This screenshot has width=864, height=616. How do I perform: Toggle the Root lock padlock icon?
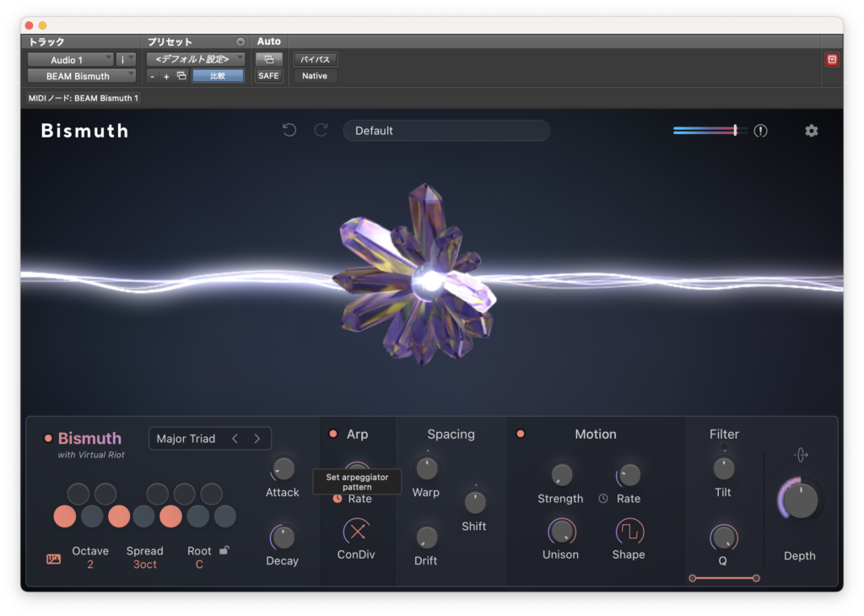(224, 550)
